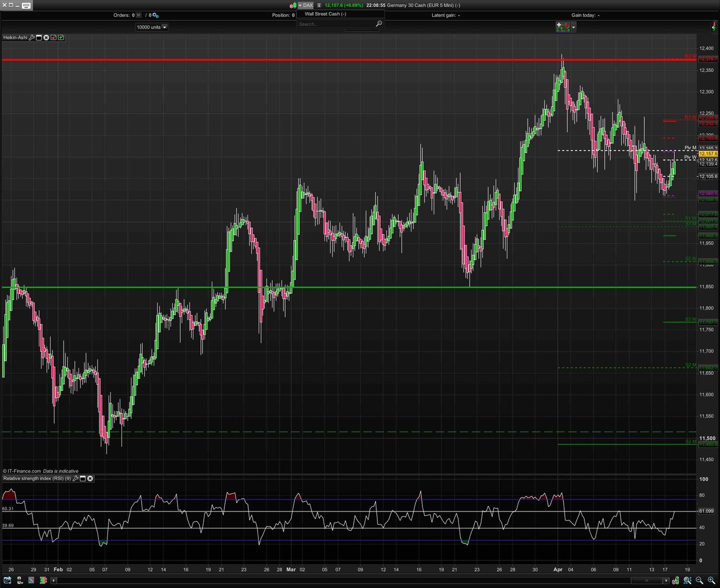Click the scrollbar right arrow
The height and width of the screenshot is (588, 720).
[x=667, y=580]
